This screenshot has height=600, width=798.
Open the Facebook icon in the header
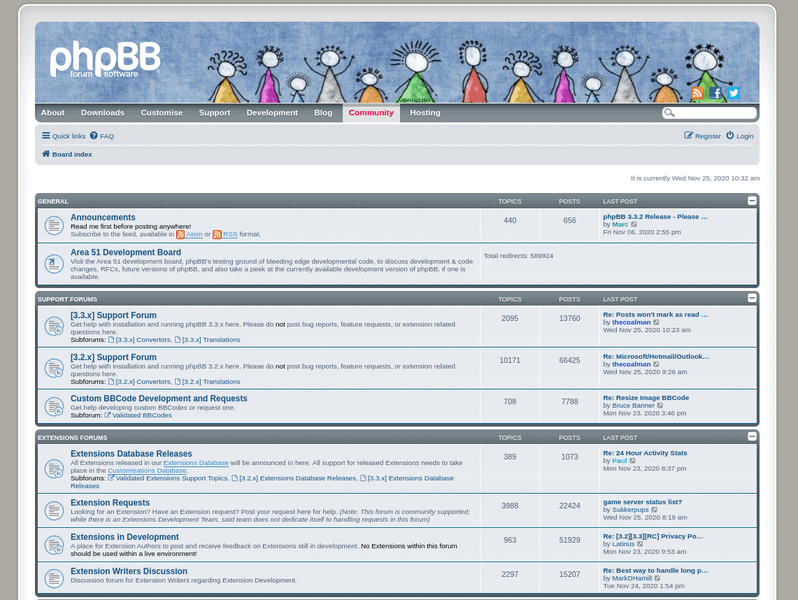click(715, 93)
